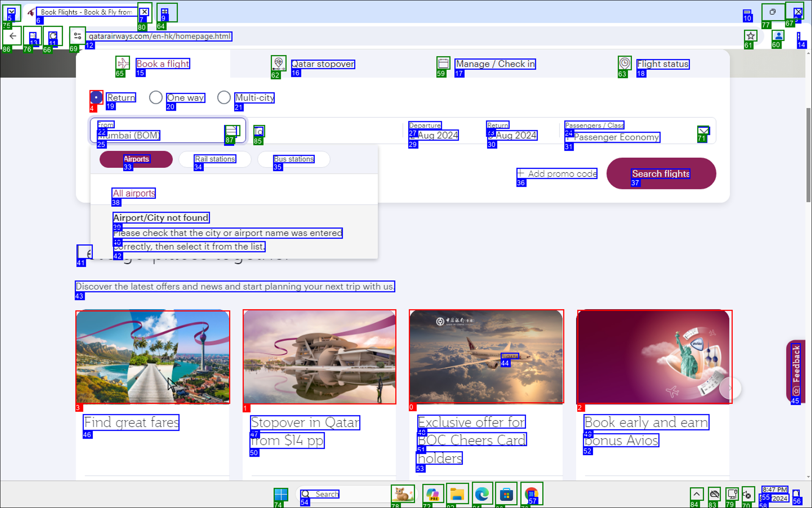Switch to the Book a flight tab
This screenshot has height=508, width=812.
point(153,64)
